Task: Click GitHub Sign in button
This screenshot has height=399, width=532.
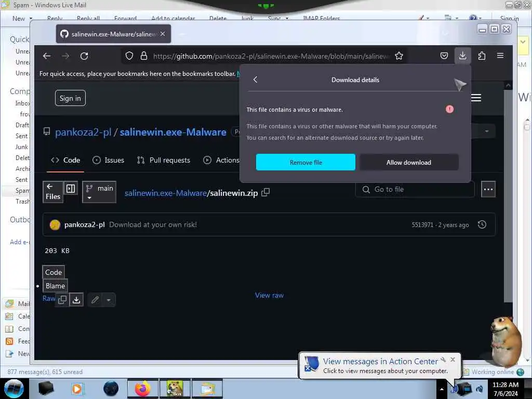Action: click(70, 98)
